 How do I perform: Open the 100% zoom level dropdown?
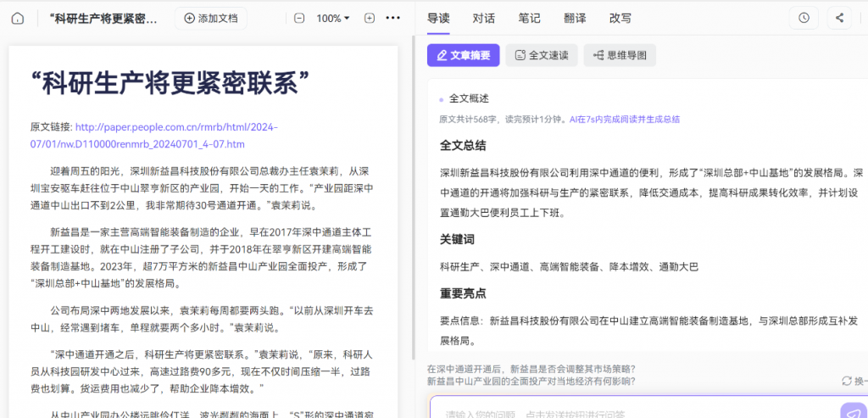click(x=332, y=19)
